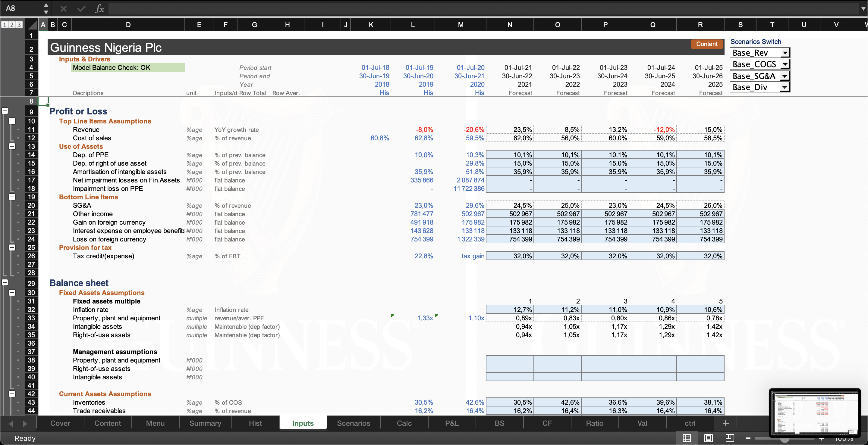Click in the formula bar input
Image resolution: width=868 pixels, height=445 pixels.
click(x=483, y=8)
